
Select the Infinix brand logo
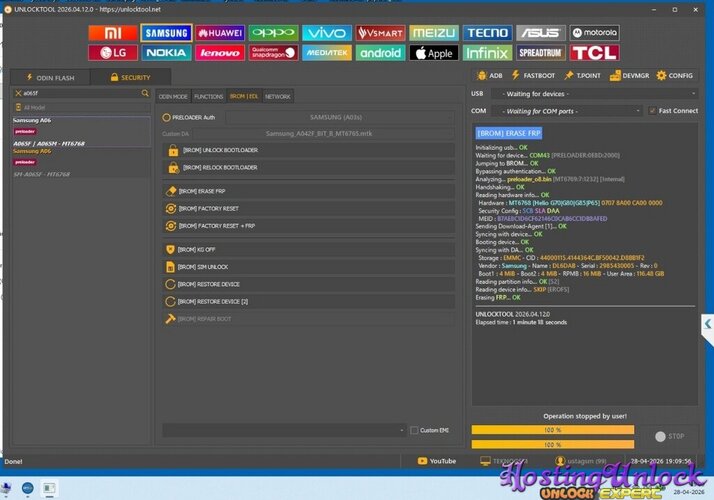coord(487,53)
